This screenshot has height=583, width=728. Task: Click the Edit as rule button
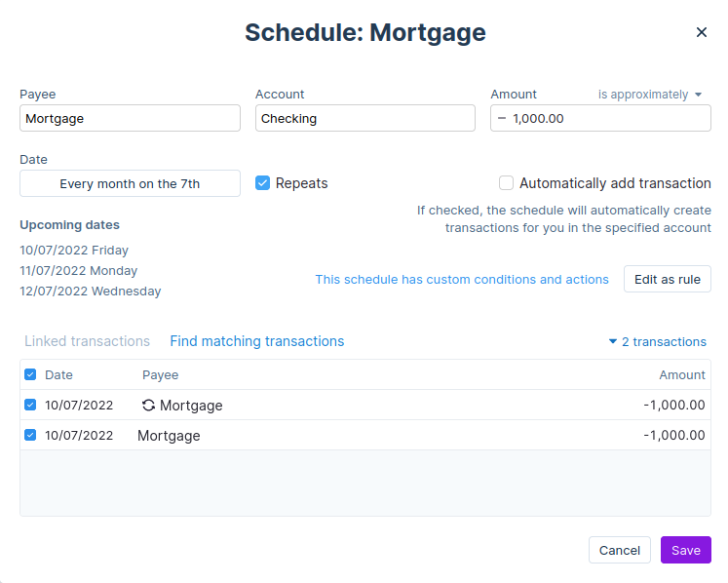pos(667,279)
